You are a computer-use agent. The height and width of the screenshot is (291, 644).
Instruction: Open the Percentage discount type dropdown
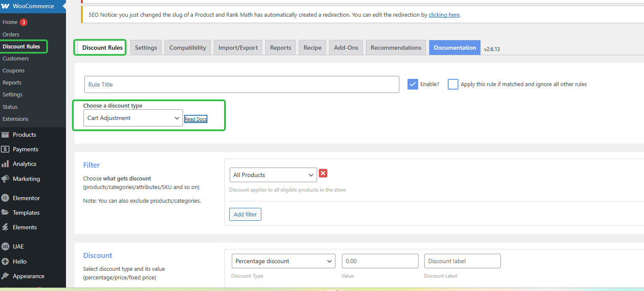coord(283,261)
